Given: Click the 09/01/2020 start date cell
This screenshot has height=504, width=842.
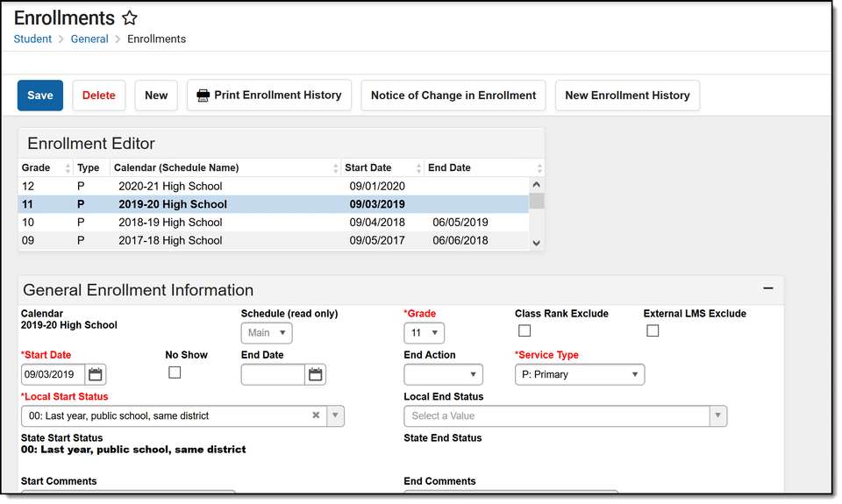Looking at the screenshot, I should (x=377, y=186).
